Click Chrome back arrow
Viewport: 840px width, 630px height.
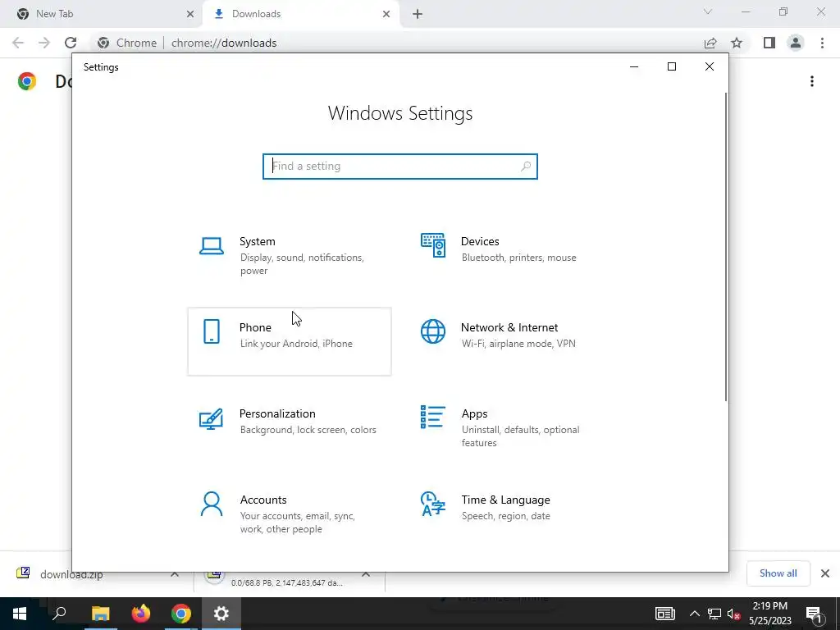[x=18, y=43]
